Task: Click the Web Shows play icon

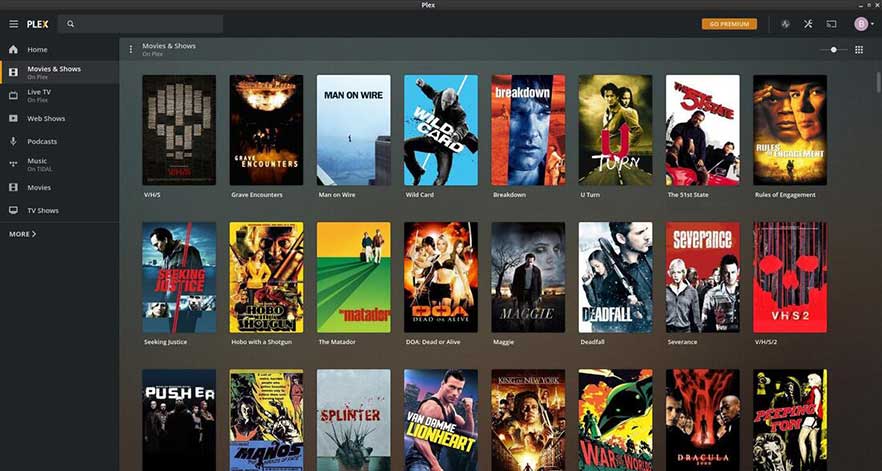Action: 14,118
